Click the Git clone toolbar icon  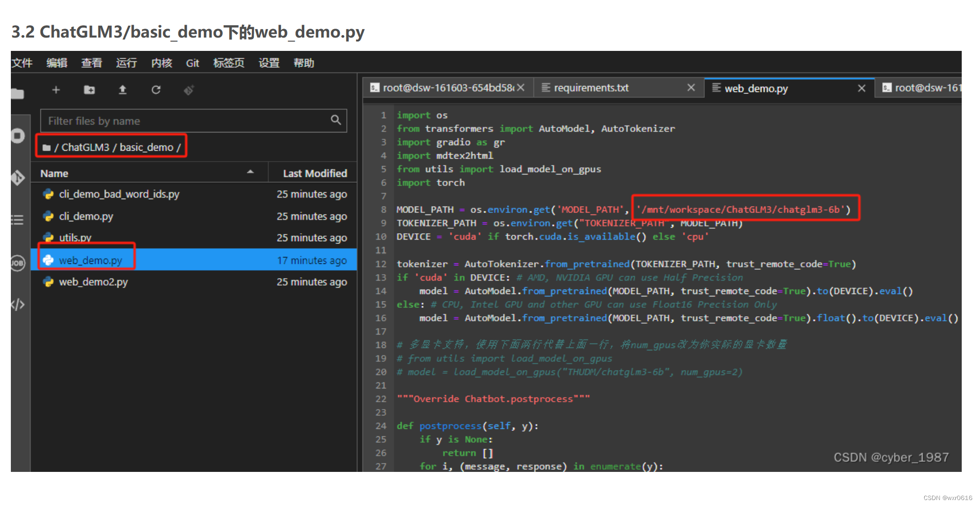point(189,89)
